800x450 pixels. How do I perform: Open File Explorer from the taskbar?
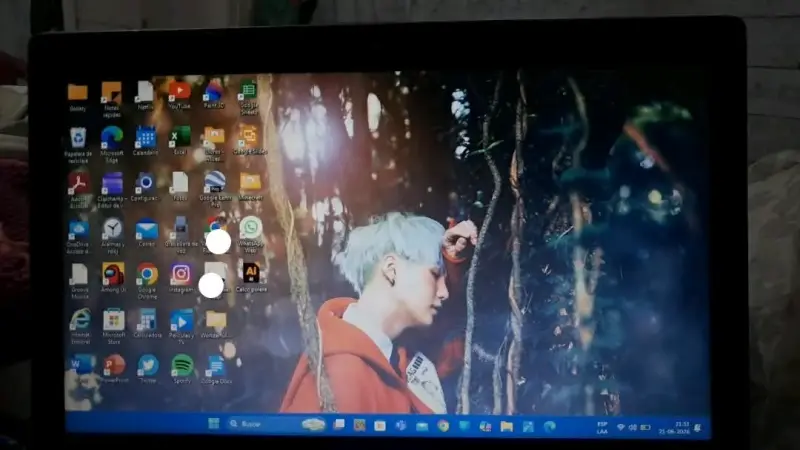click(506, 426)
